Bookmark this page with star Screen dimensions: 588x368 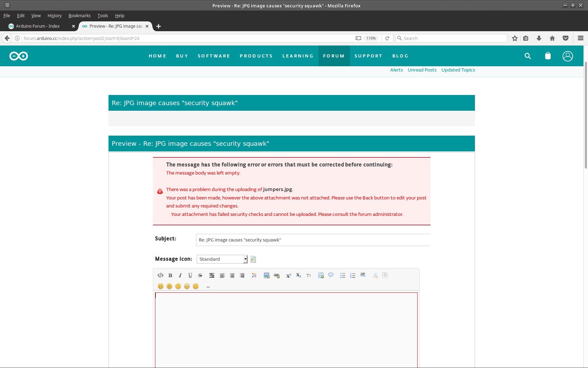(515, 39)
